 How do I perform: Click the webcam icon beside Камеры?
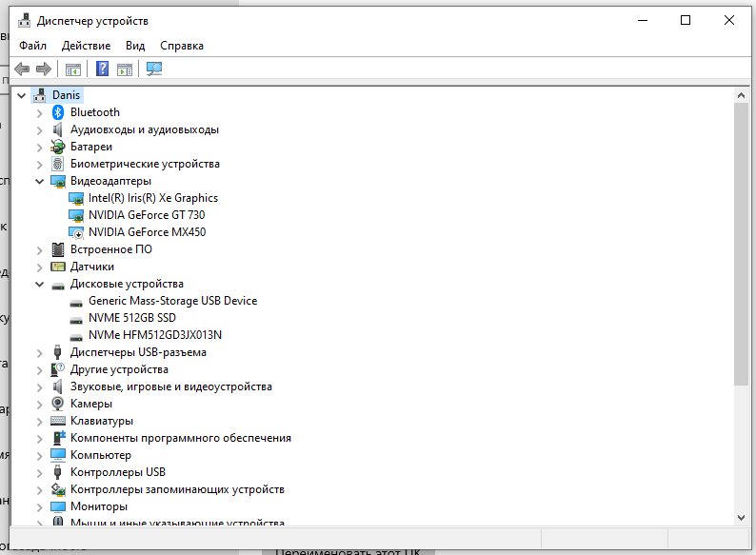pyautogui.click(x=58, y=404)
